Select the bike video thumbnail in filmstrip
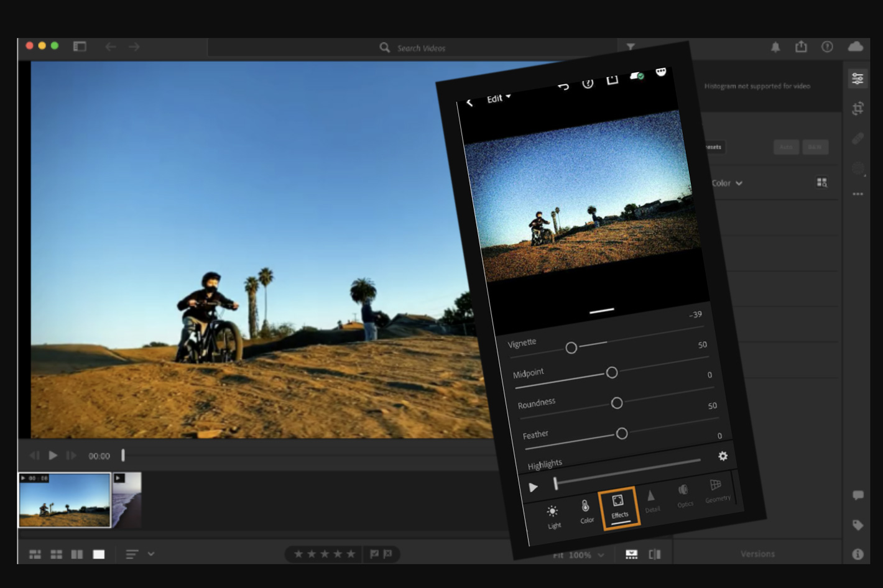The image size is (883, 588). coord(65,500)
